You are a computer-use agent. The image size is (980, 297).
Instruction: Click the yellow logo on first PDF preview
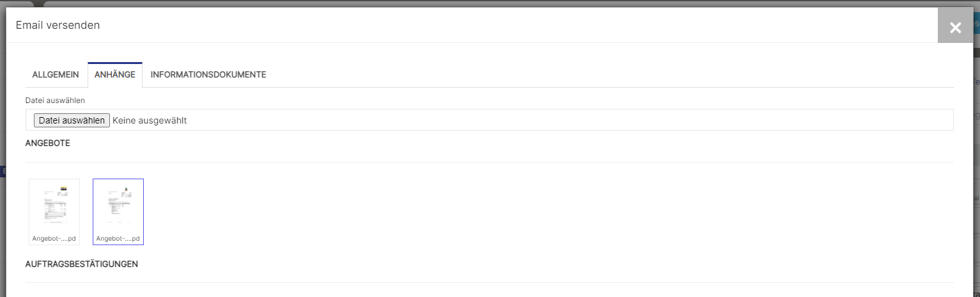[63, 188]
